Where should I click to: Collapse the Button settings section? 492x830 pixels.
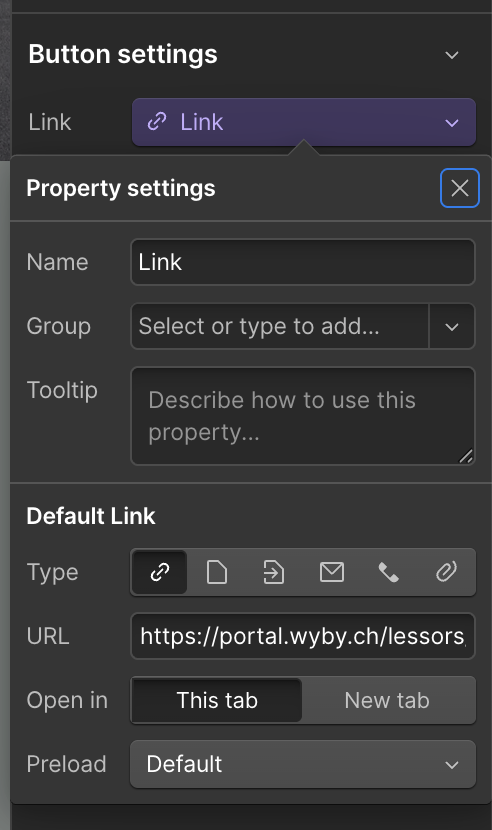click(x=452, y=55)
